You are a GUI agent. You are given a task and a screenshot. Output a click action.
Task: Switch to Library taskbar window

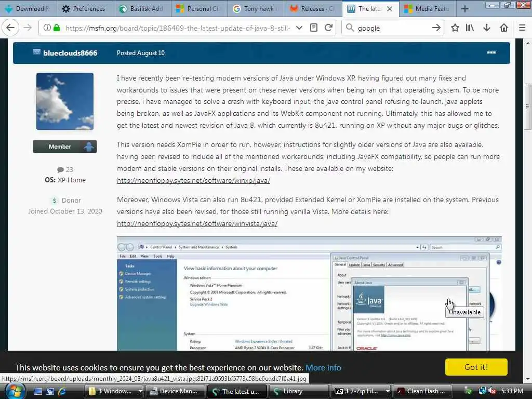(x=298, y=391)
